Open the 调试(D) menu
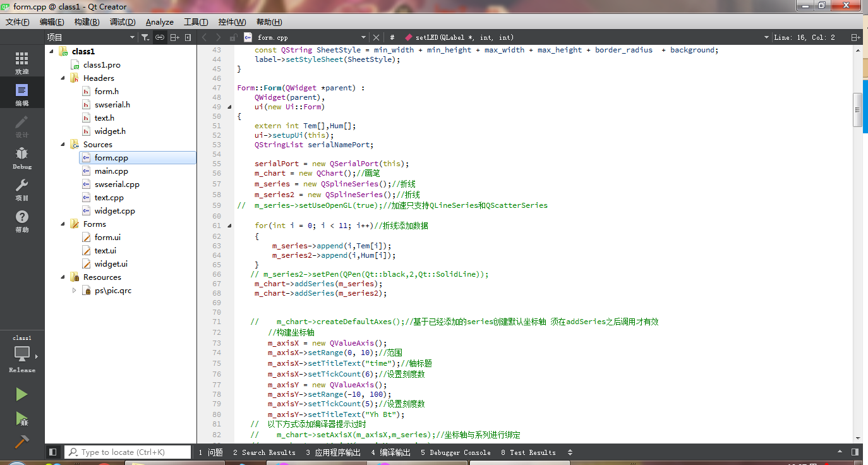868x465 pixels. click(x=123, y=22)
